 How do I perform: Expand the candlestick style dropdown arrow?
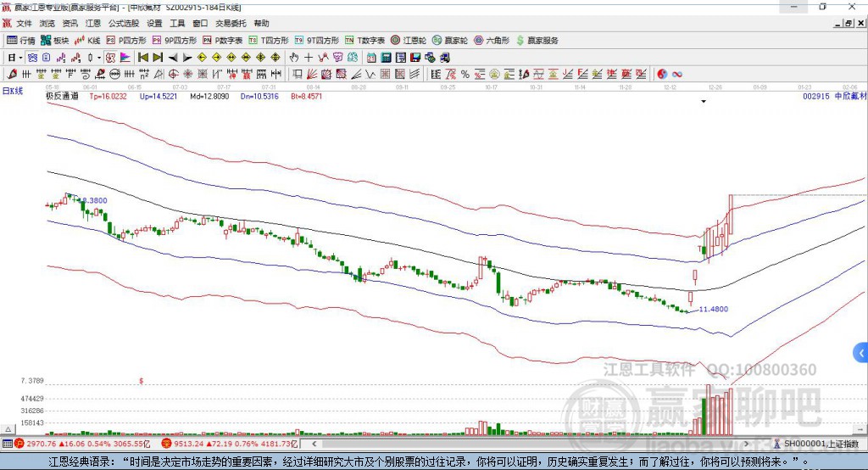[x=99, y=58]
